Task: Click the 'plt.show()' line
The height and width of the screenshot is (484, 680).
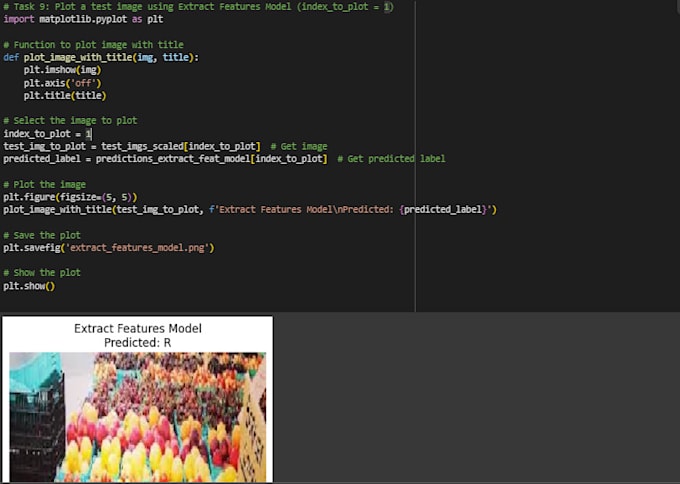Action: pos(29,286)
